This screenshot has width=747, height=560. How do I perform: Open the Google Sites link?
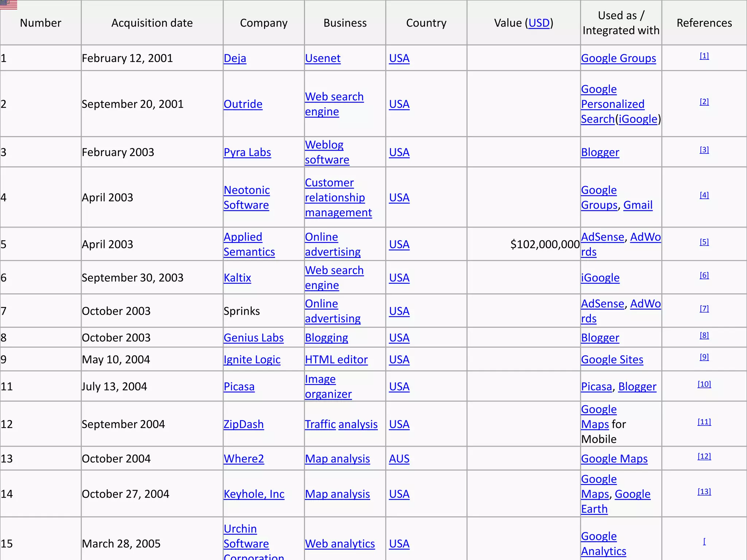pyautogui.click(x=612, y=360)
